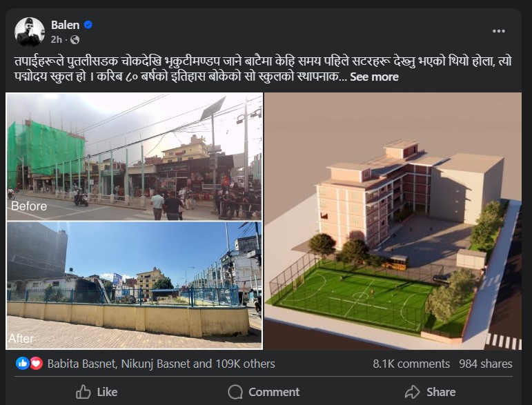The height and width of the screenshot is (405, 532).
Task: Open the 2h post timestamp
Action: point(57,40)
